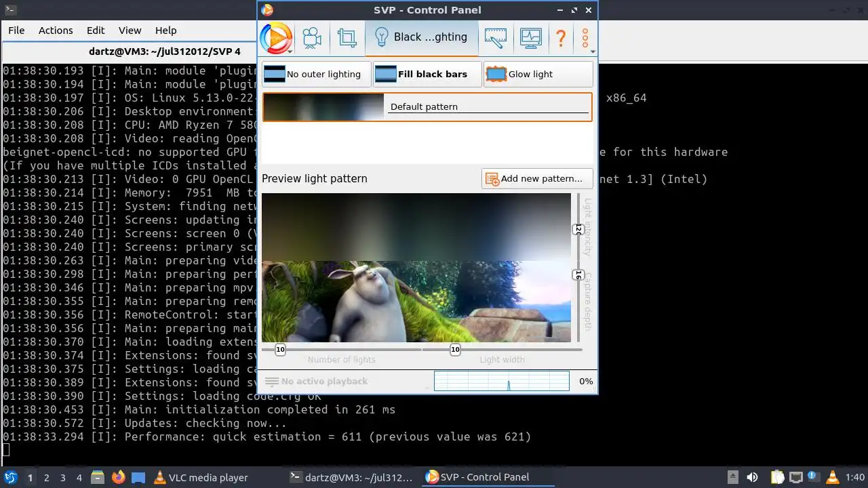Launch the file manager from taskbar
Viewport: 868px width, 488px height.
(x=97, y=477)
